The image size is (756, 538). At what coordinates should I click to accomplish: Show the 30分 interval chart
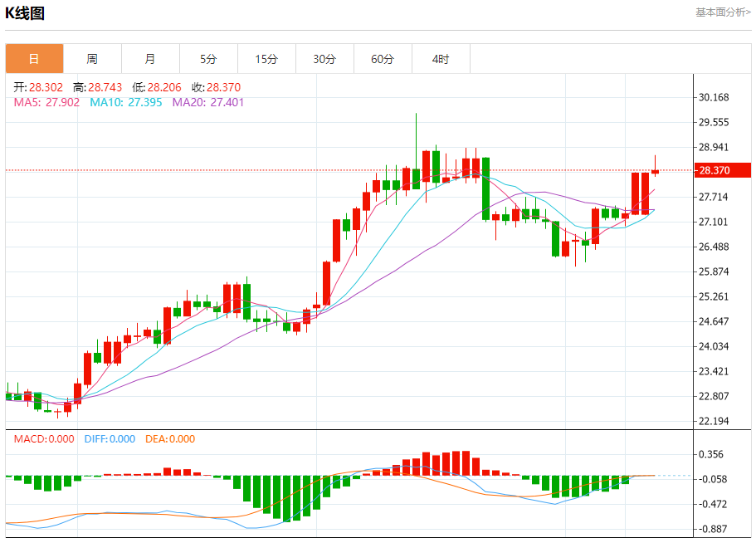[x=324, y=59]
